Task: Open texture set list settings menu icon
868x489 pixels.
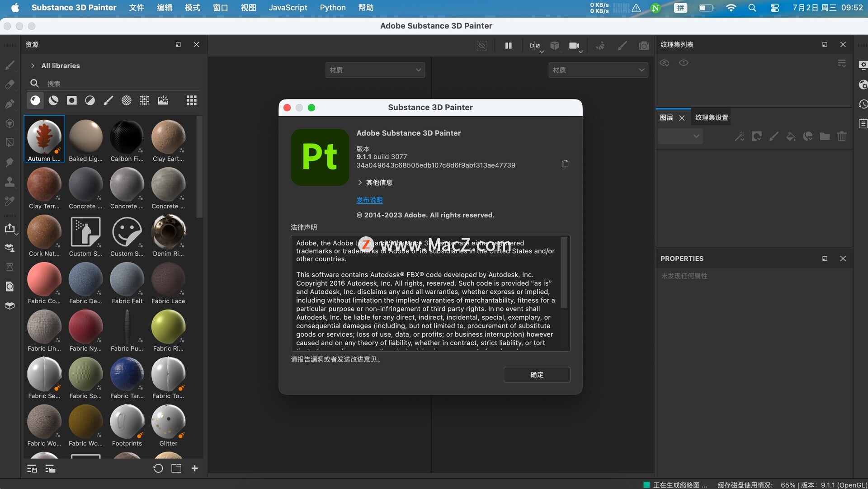Action: (842, 63)
